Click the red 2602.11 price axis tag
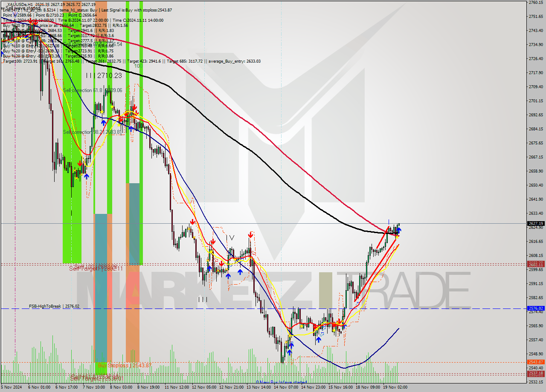This screenshot has width=546, height=392. click(536, 265)
